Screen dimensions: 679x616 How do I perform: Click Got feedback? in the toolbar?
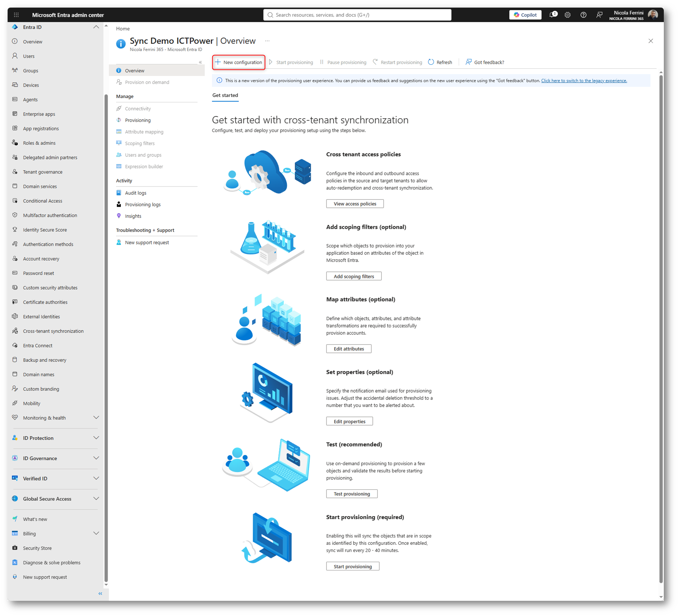(484, 62)
